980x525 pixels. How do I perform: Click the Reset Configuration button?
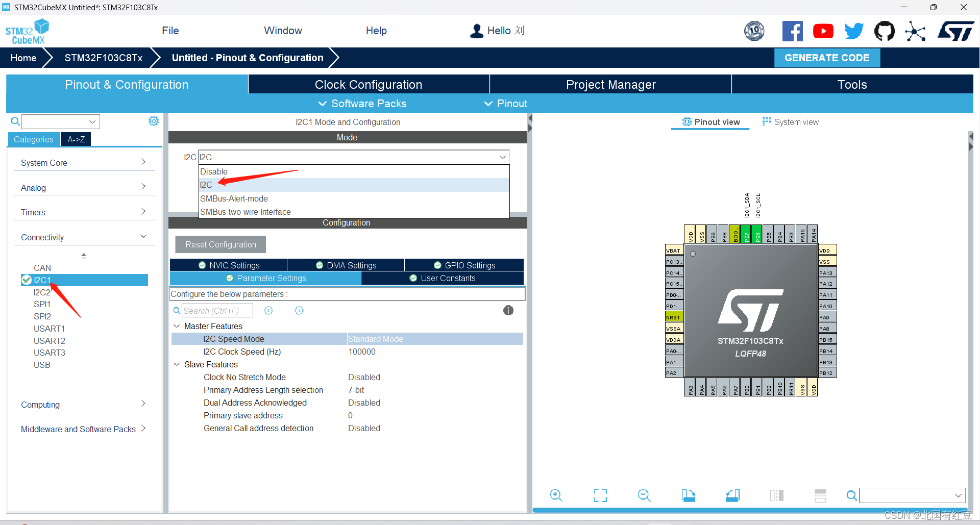220,244
